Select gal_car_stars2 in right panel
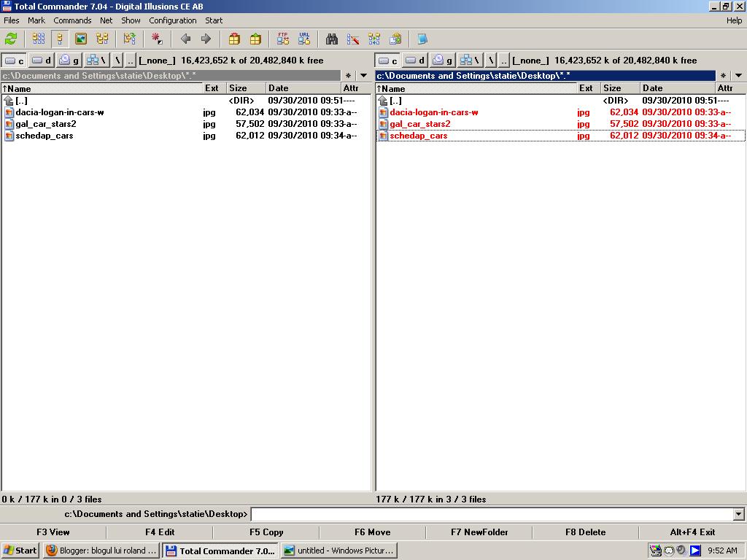This screenshot has width=747, height=560. pos(560,124)
